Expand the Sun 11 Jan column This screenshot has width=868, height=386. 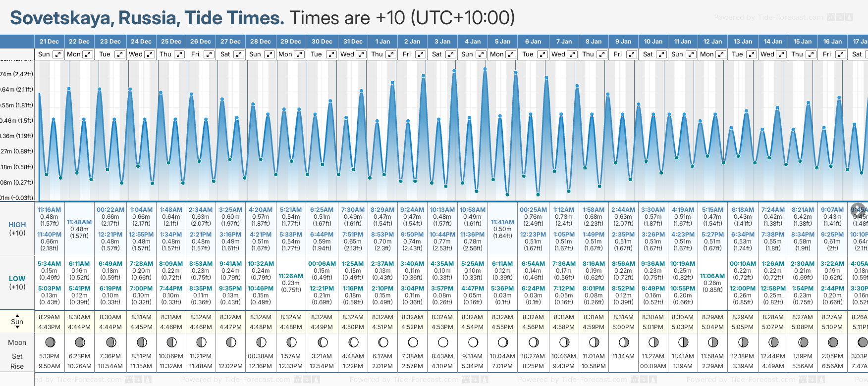pos(691,54)
